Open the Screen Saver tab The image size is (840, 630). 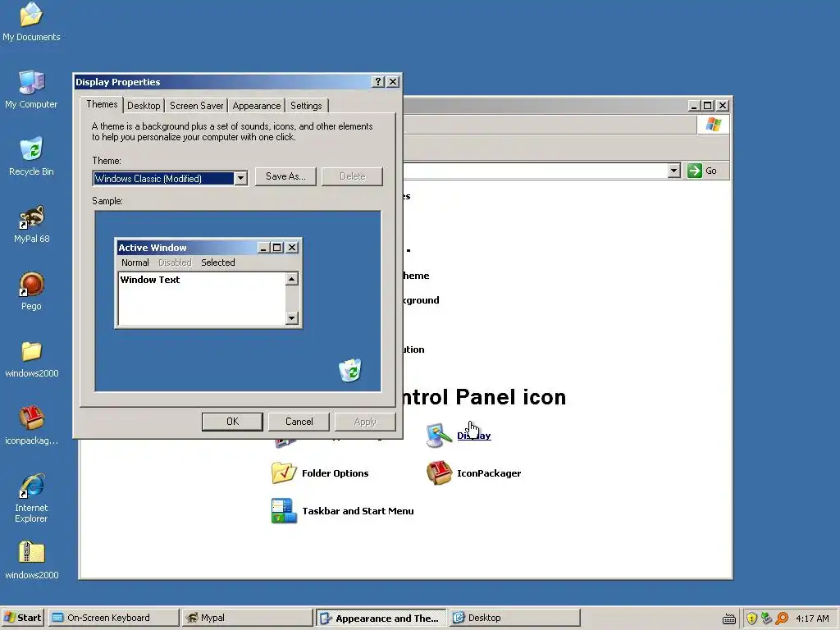197,106
